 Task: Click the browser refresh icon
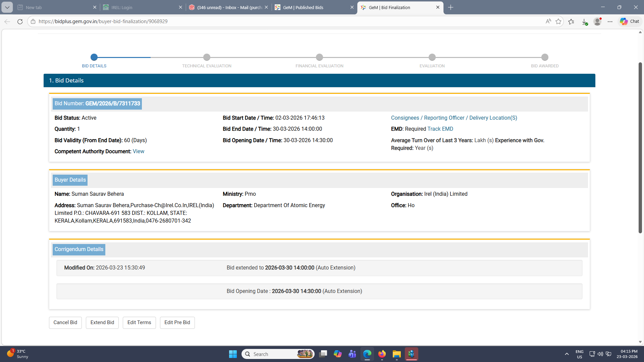click(x=20, y=21)
